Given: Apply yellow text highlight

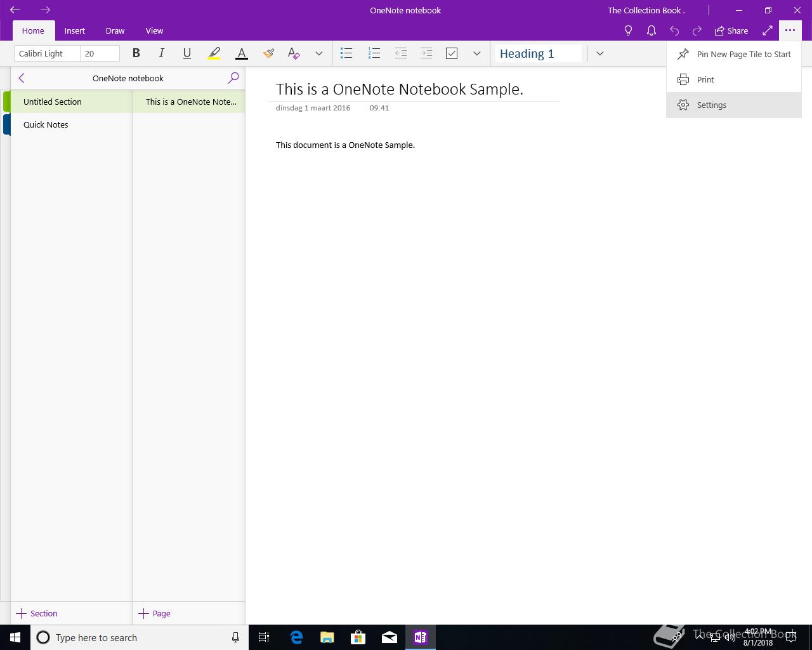Looking at the screenshot, I should [x=214, y=53].
